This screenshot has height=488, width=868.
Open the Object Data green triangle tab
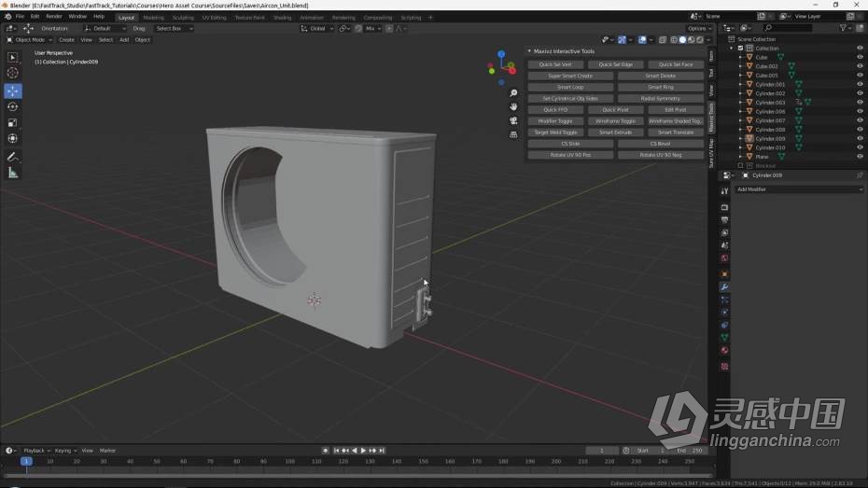(724, 338)
